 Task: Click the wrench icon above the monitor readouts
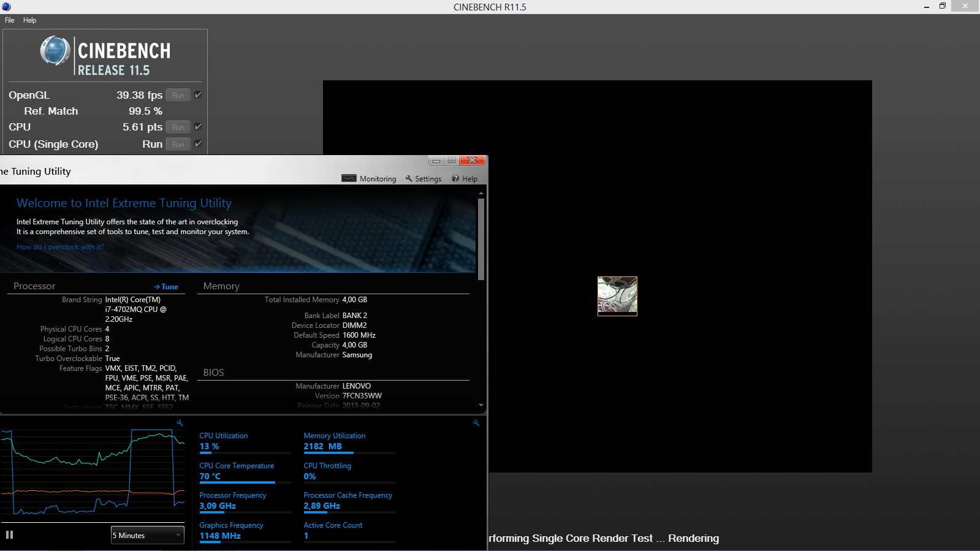point(476,423)
